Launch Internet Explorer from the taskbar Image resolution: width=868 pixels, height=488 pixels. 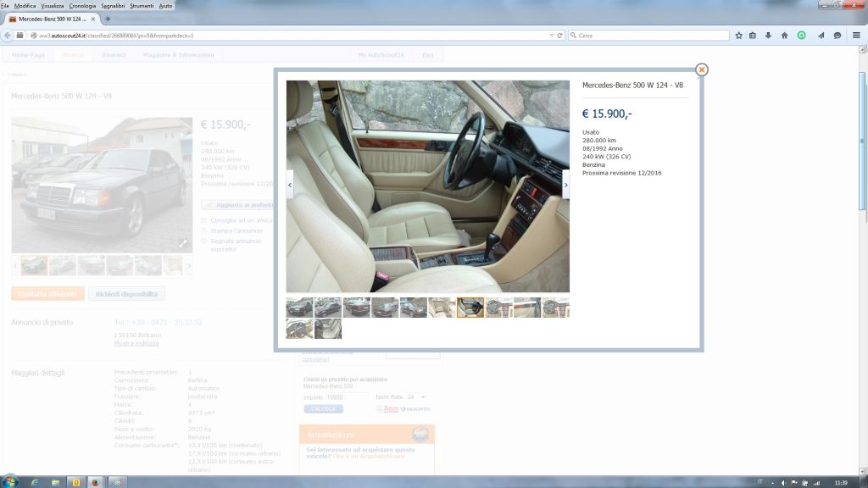34,482
